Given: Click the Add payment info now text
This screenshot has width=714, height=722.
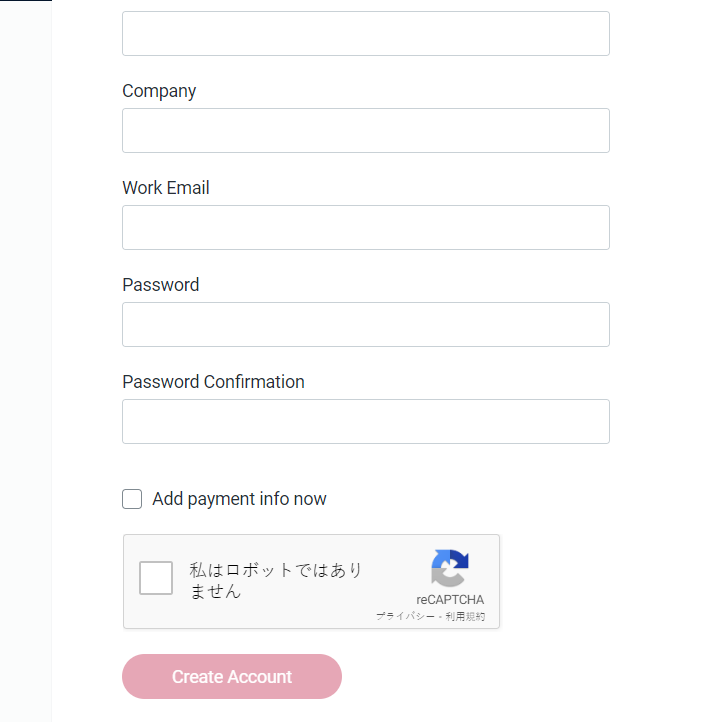Looking at the screenshot, I should tap(239, 499).
